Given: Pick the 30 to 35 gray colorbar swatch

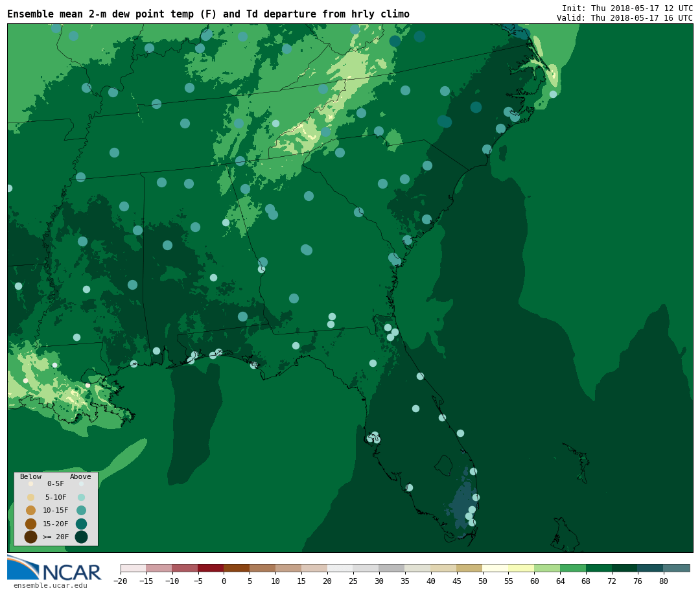Looking at the screenshot, I should (392, 568).
